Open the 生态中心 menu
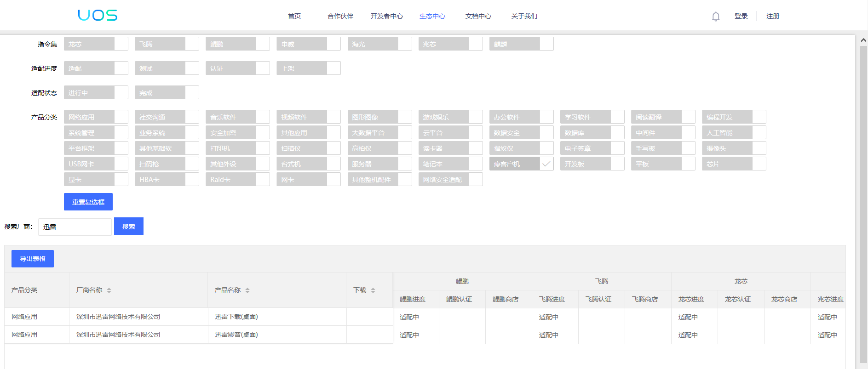The height and width of the screenshot is (369, 868). [432, 16]
